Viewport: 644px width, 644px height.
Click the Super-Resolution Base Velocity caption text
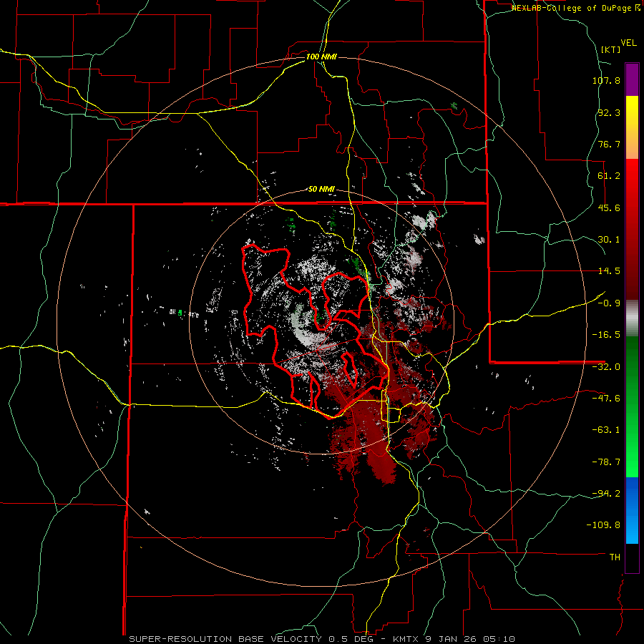(x=321, y=639)
